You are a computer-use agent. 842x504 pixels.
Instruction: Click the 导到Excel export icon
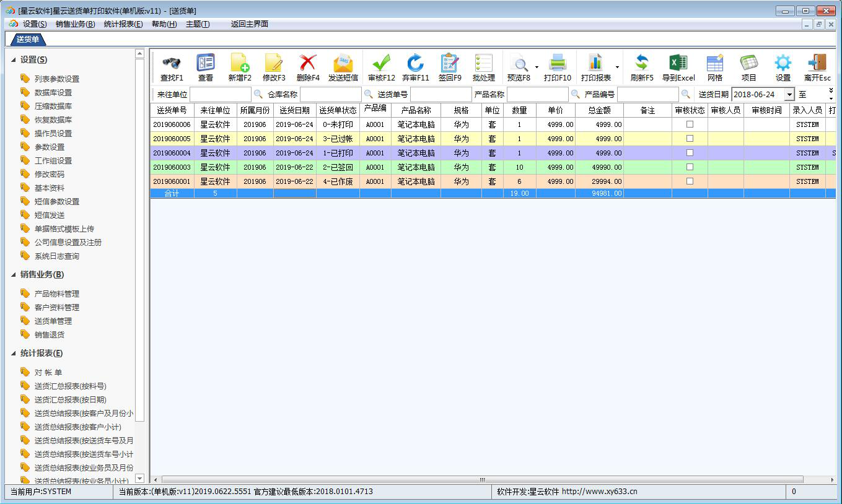pos(678,63)
